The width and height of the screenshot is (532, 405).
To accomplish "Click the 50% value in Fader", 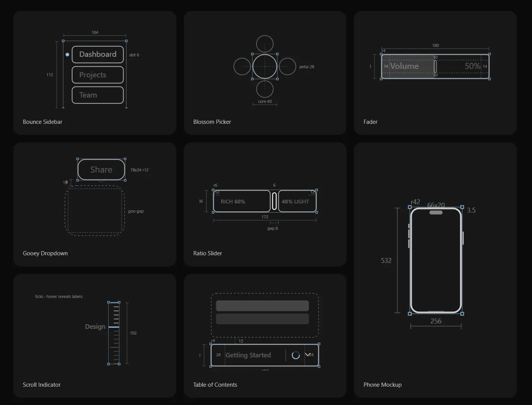I will click(473, 66).
